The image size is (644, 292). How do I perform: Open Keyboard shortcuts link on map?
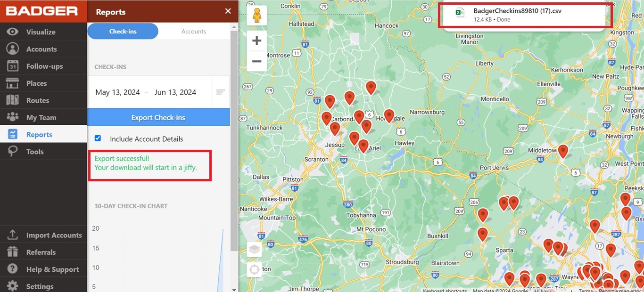pyautogui.click(x=445, y=290)
